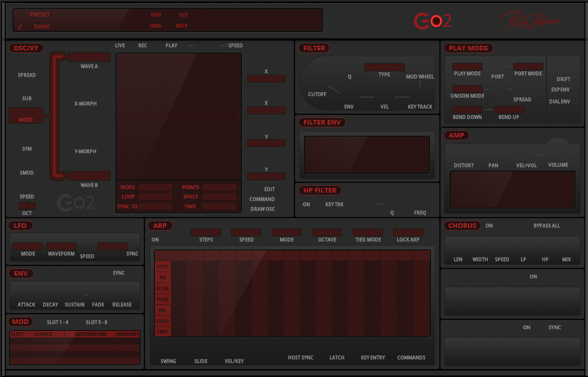Toggle the DIAL ENV option
588x377 pixels.
(559, 102)
